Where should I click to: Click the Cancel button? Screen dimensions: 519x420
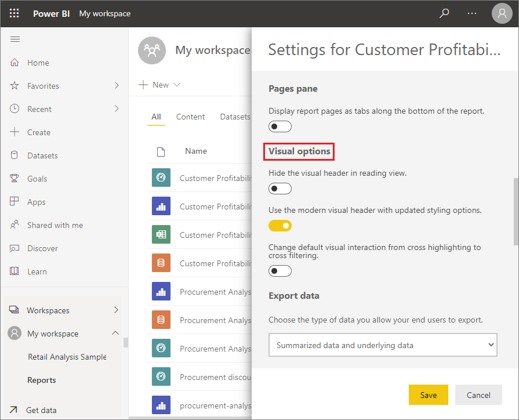point(478,395)
